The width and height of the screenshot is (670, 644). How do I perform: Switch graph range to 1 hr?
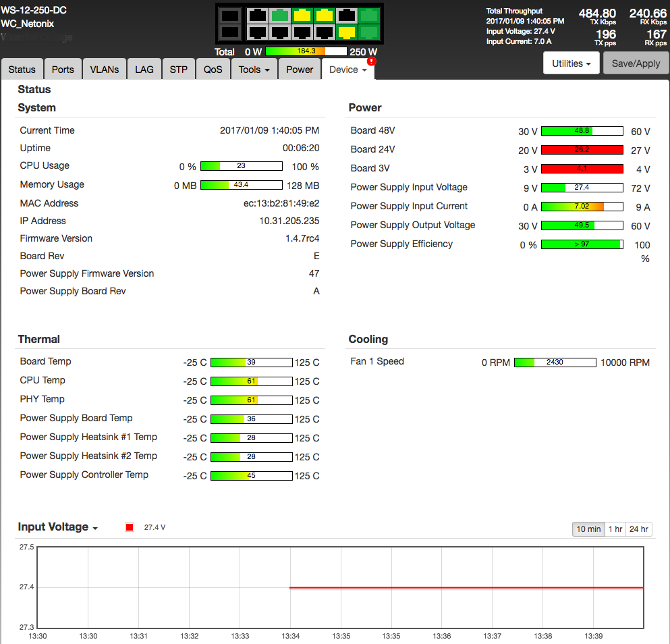(x=615, y=529)
